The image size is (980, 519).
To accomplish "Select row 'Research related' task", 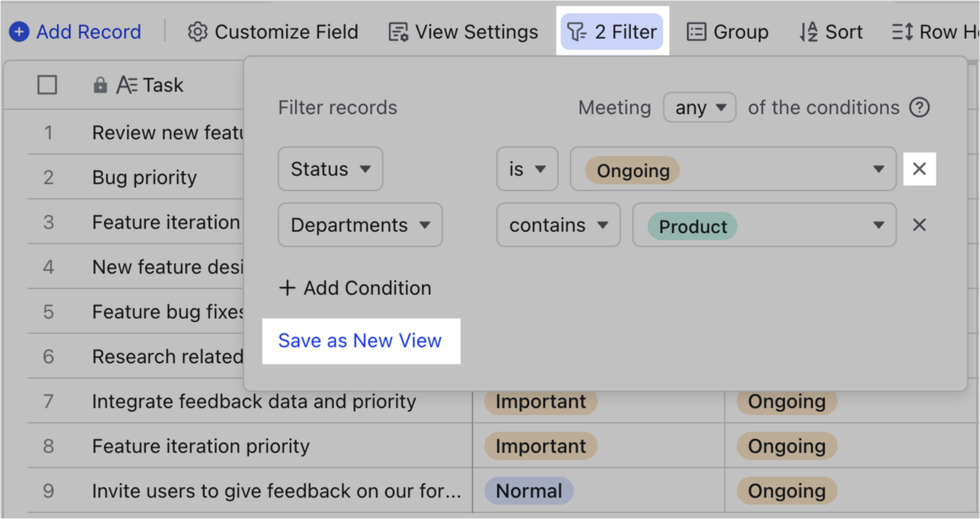I will coord(167,356).
